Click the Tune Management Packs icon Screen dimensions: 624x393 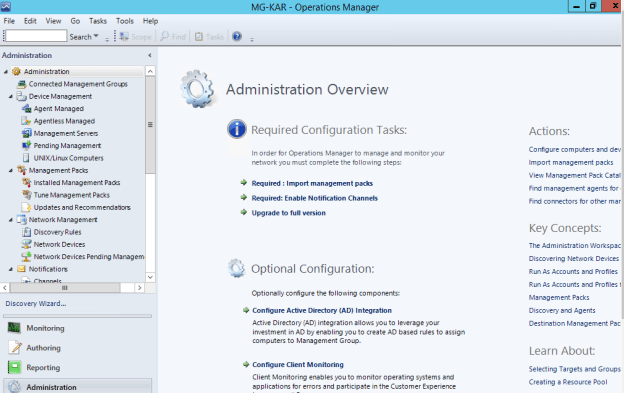(26, 195)
